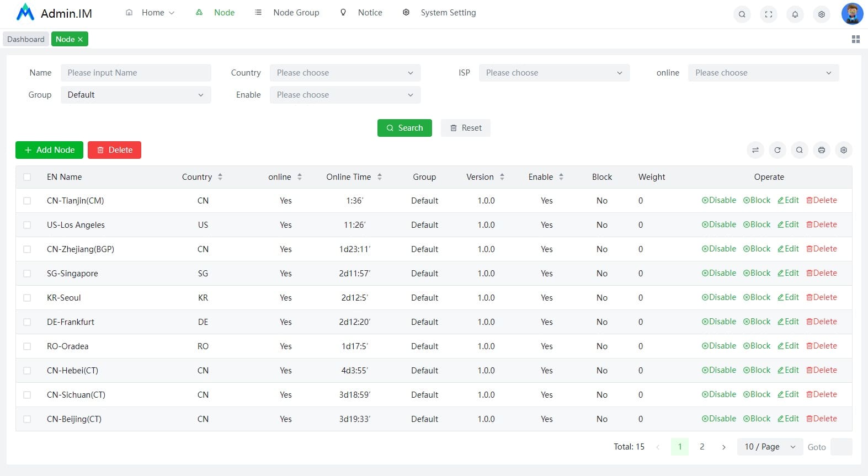The width and height of the screenshot is (868, 476).
Task: Click the fullscreen toggle icon in header
Action: (x=768, y=14)
